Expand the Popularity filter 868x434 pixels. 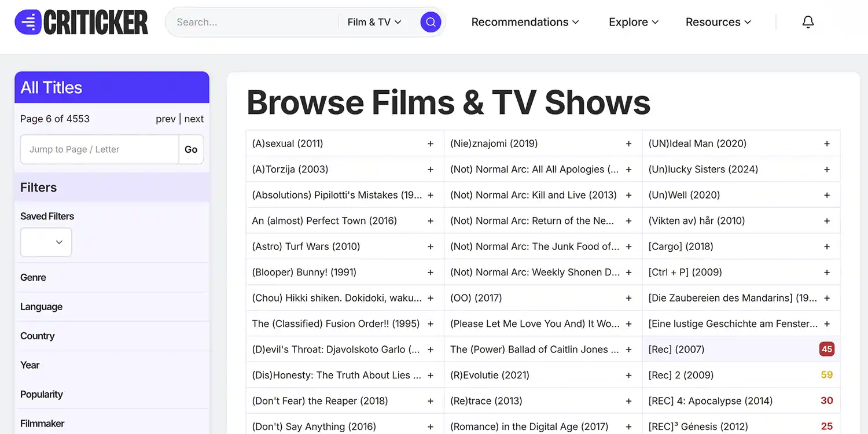(x=112, y=394)
